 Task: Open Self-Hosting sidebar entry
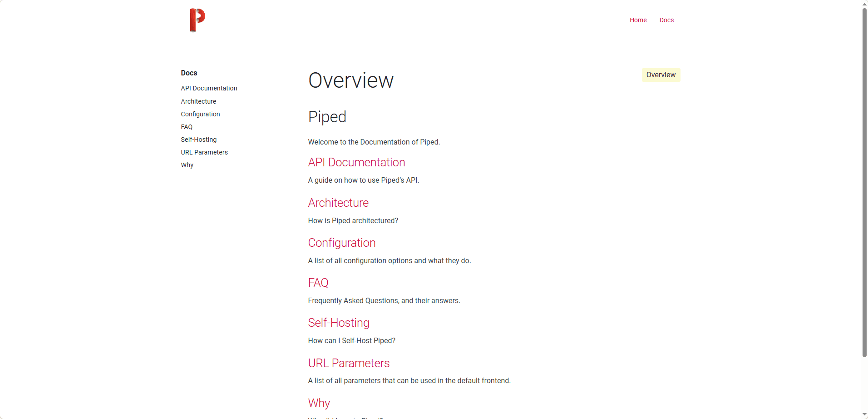tap(198, 140)
